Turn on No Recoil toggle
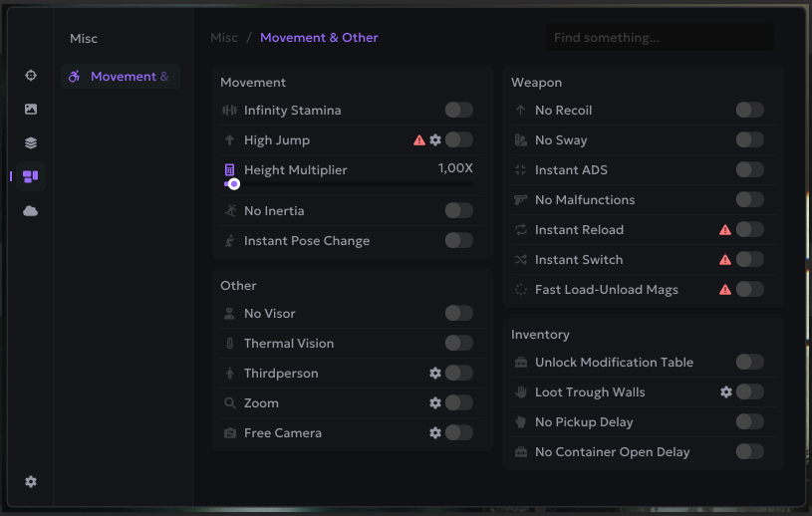Viewport: 812px width, 516px height. [x=749, y=111]
